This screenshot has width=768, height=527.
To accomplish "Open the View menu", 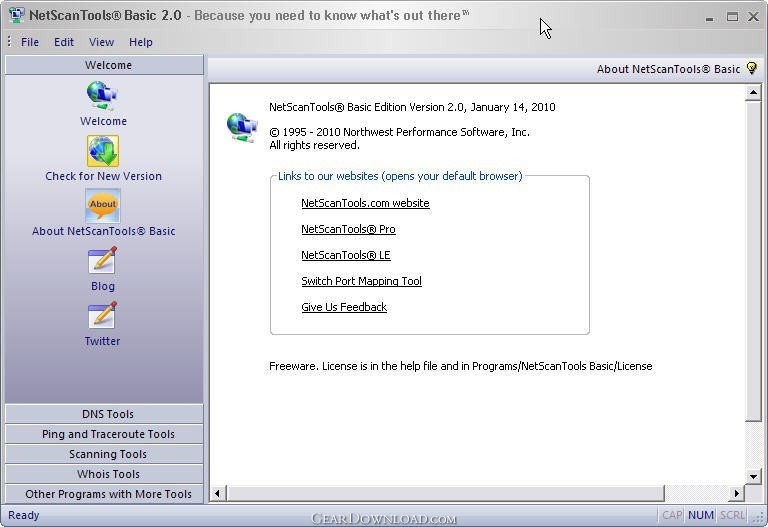I will tap(101, 42).
